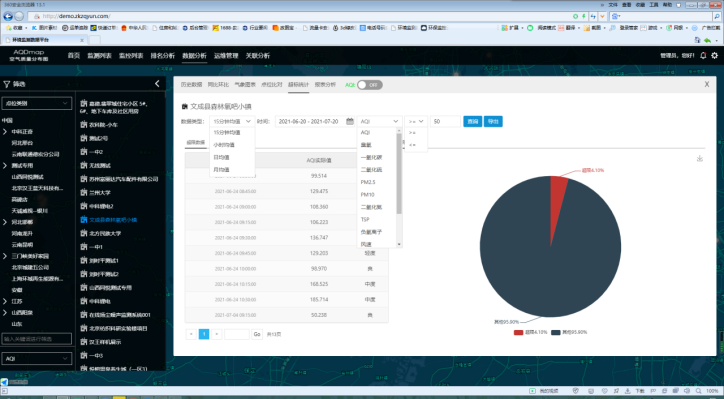Open the >= comparison operator dropdown
This screenshot has width=724, height=399.
[416, 121]
